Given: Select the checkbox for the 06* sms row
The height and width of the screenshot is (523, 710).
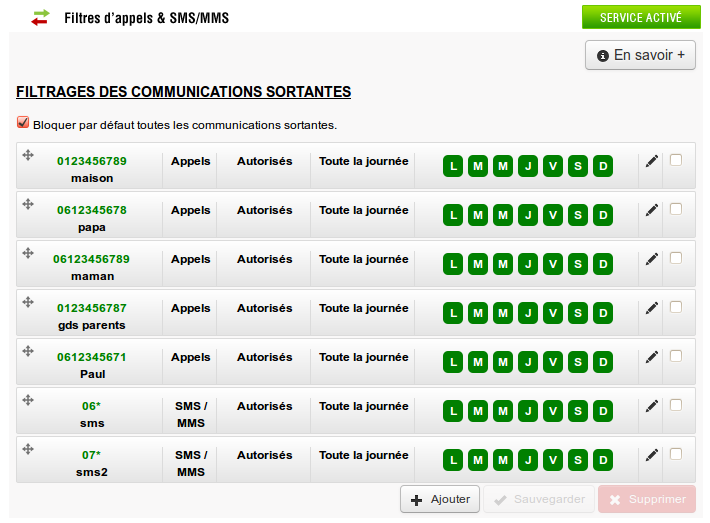Looking at the screenshot, I should (x=676, y=404).
